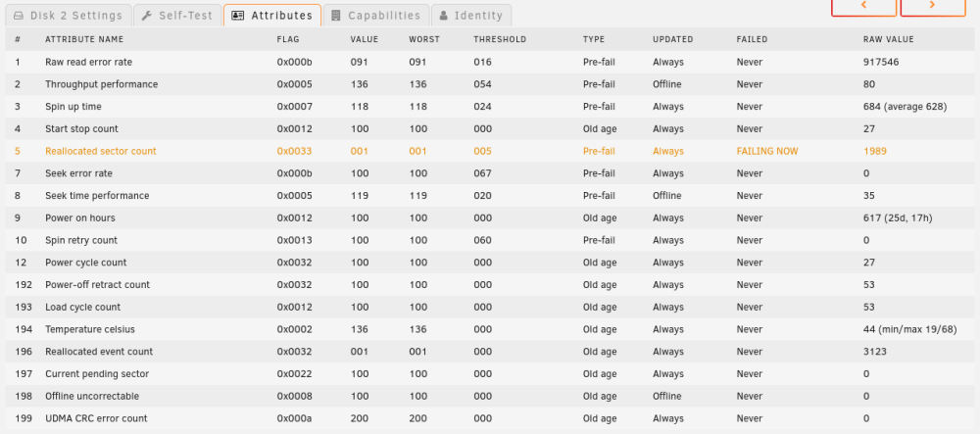
Task: Click raw value 44 (min/max 19/68)
Action: click(x=910, y=330)
